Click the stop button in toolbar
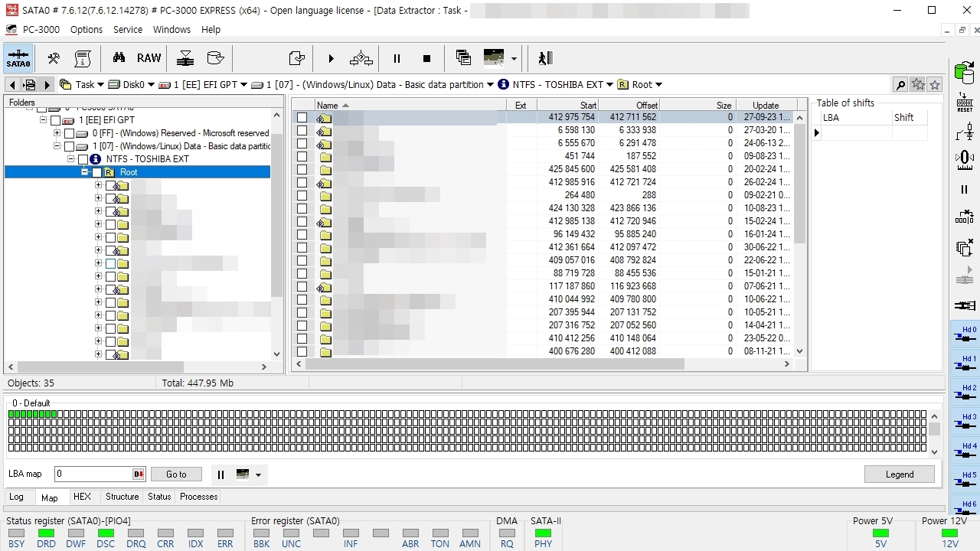Viewport: 980px width, 551px height. tap(426, 58)
